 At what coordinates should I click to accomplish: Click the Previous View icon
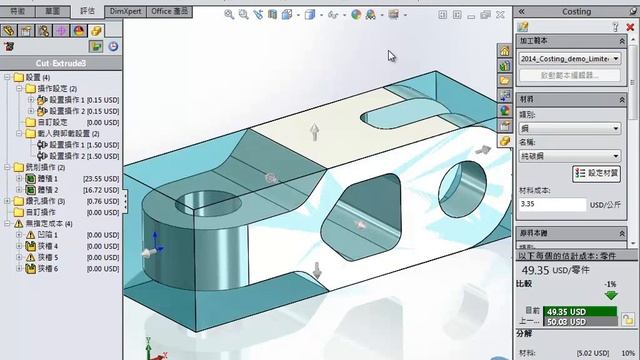[258, 15]
